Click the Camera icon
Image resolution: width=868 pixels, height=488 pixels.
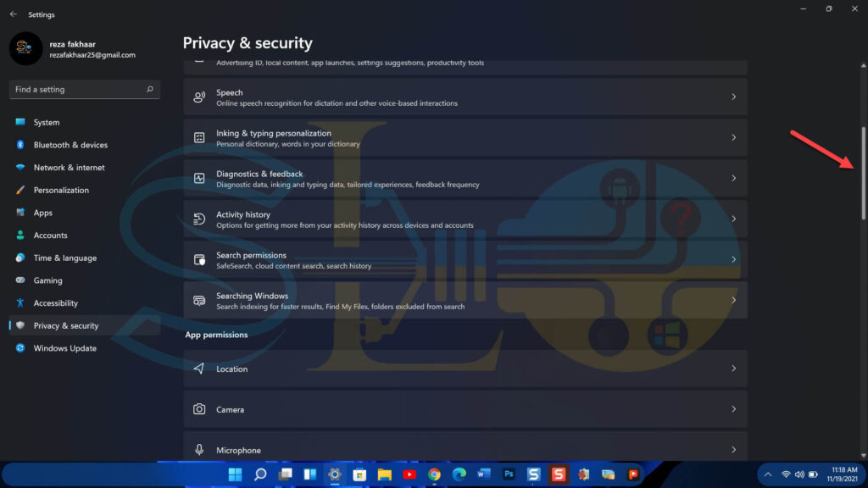[x=199, y=409]
